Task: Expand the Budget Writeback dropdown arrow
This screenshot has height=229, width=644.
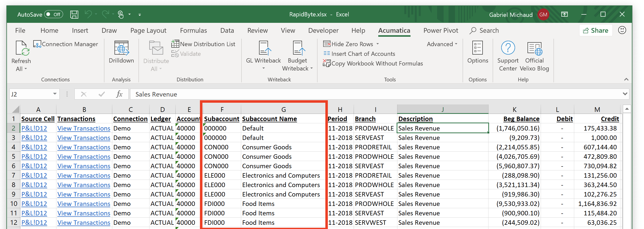Action: point(311,68)
